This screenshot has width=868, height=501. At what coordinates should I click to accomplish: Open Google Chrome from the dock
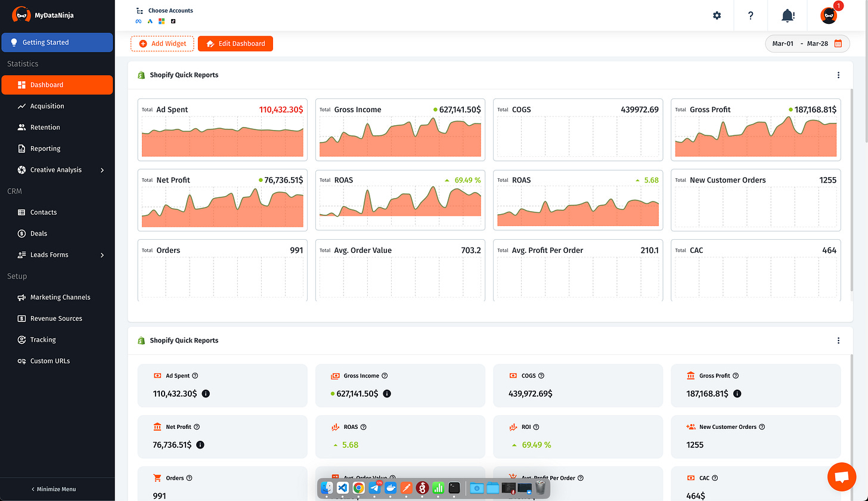click(x=359, y=488)
